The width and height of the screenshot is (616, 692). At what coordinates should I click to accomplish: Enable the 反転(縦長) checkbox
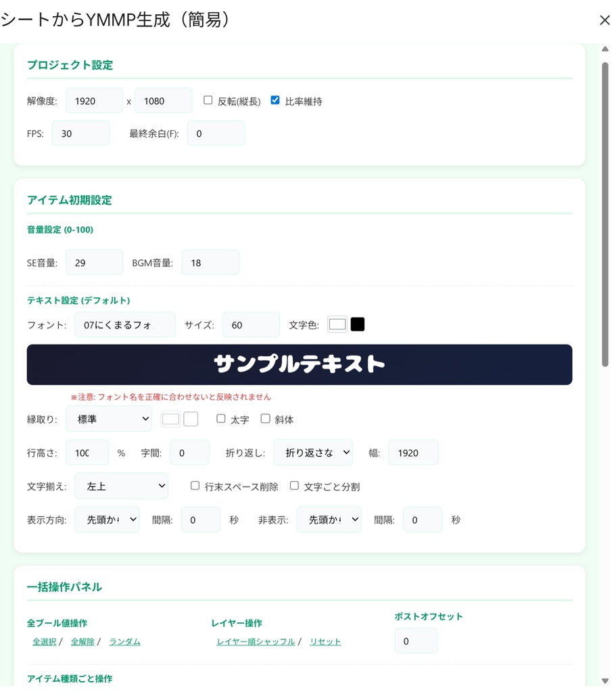tap(208, 99)
